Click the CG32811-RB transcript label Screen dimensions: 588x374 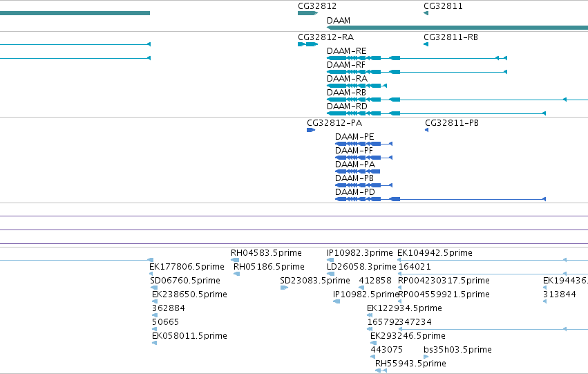click(x=451, y=37)
